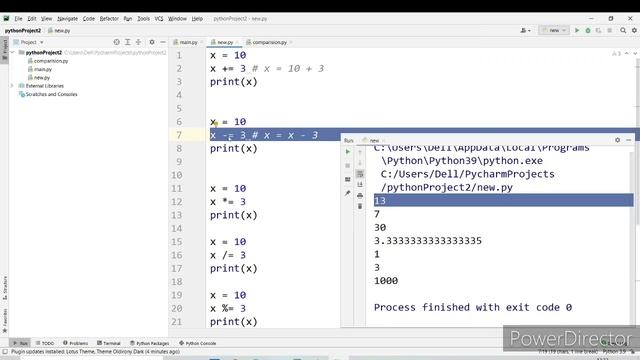640x360 pixels.
Task: Clear All with trash icon in Run console
Action: (x=360, y=207)
